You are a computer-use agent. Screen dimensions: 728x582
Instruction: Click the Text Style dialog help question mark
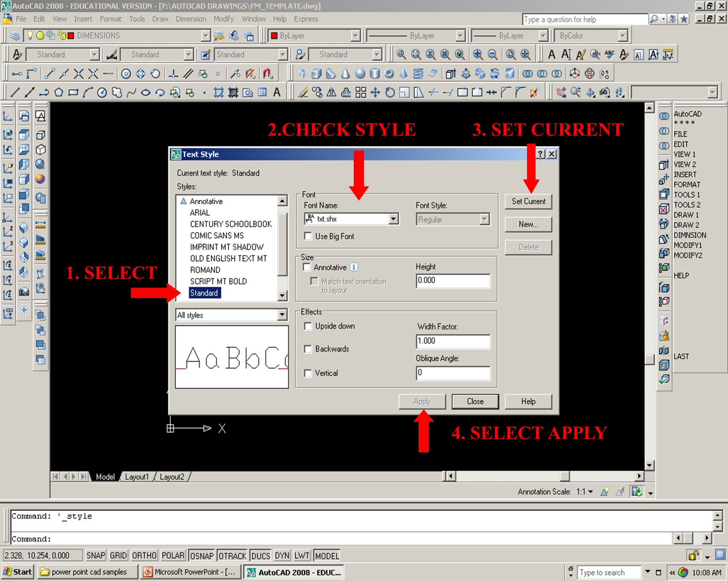(541, 154)
